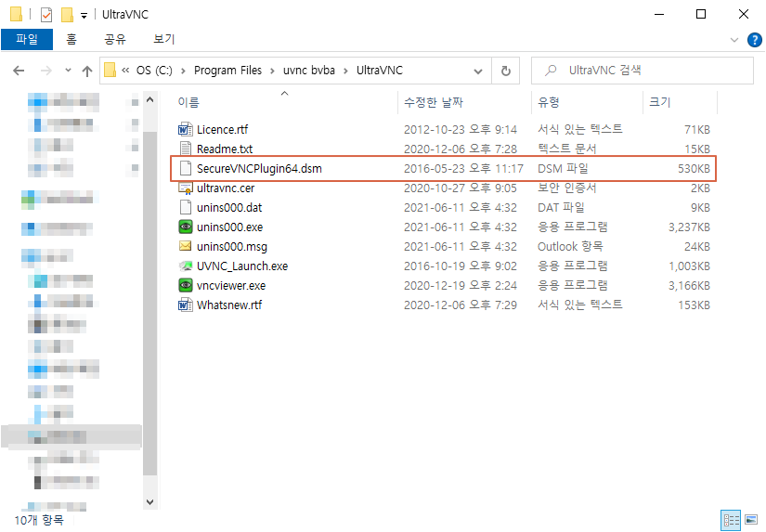This screenshot has height=532, width=766.
Task: Click the Licence.rtf Word document icon
Action: tap(185, 129)
